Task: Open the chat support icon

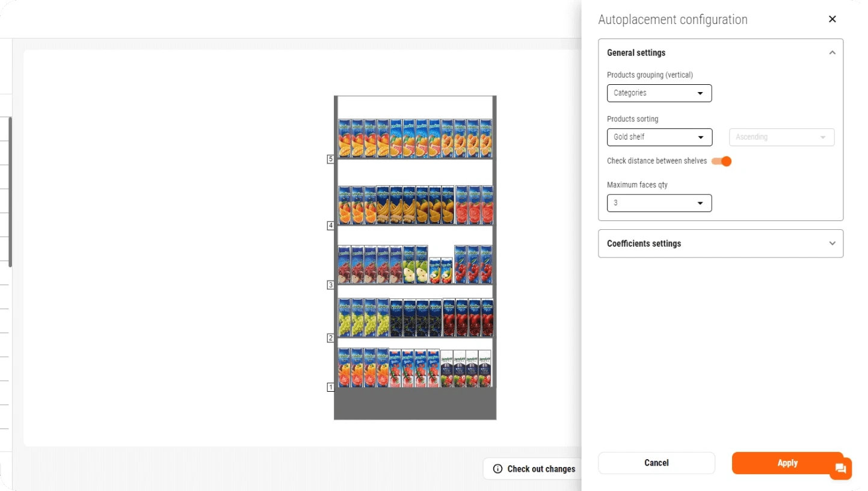Action: 840,469
